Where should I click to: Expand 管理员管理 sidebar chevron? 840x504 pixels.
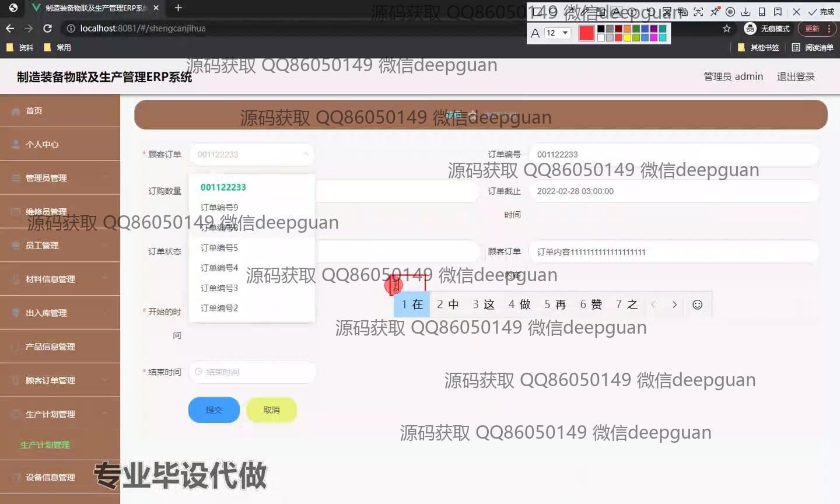tap(105, 177)
